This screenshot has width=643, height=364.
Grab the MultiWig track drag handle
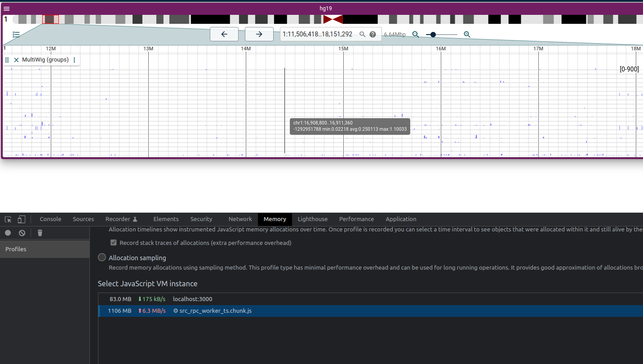click(7, 60)
